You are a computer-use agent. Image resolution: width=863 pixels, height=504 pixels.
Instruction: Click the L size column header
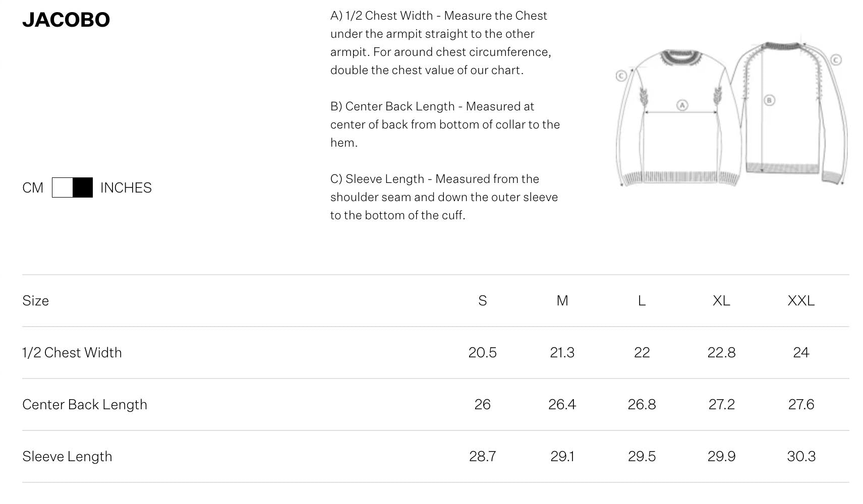[642, 300]
